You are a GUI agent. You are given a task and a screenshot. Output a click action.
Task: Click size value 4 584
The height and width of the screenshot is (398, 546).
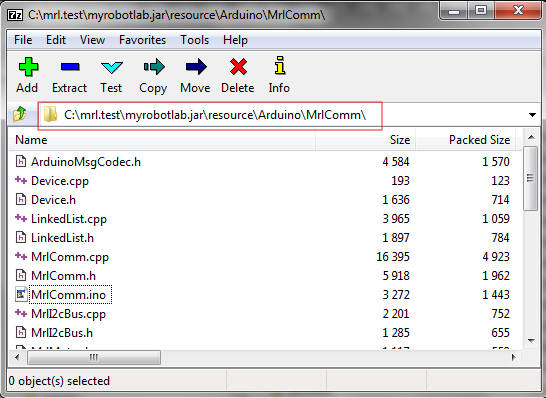[396, 162]
